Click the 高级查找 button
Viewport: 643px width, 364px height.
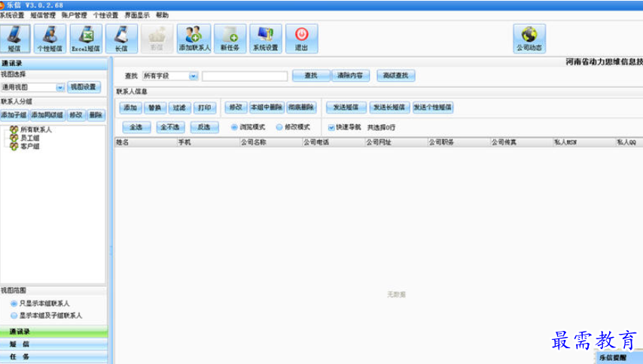coord(396,75)
